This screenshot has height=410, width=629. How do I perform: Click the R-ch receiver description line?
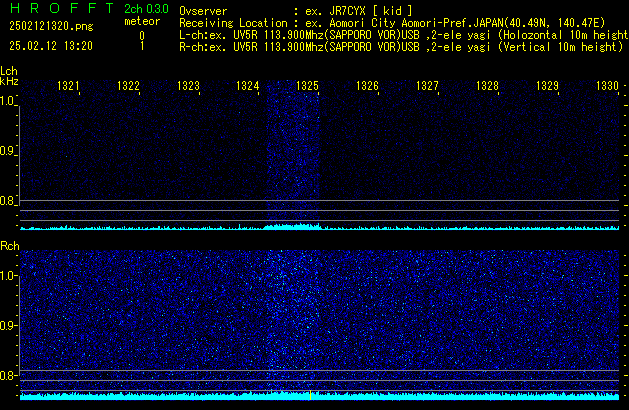pos(401,47)
